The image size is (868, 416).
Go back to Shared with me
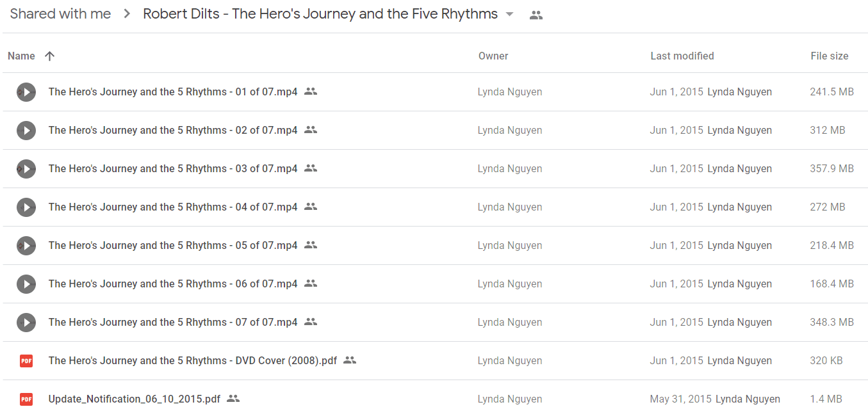click(x=60, y=14)
